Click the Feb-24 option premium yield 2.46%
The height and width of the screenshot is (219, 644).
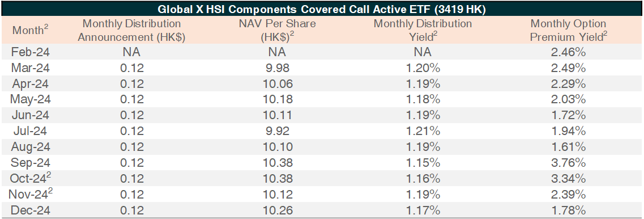(x=569, y=52)
